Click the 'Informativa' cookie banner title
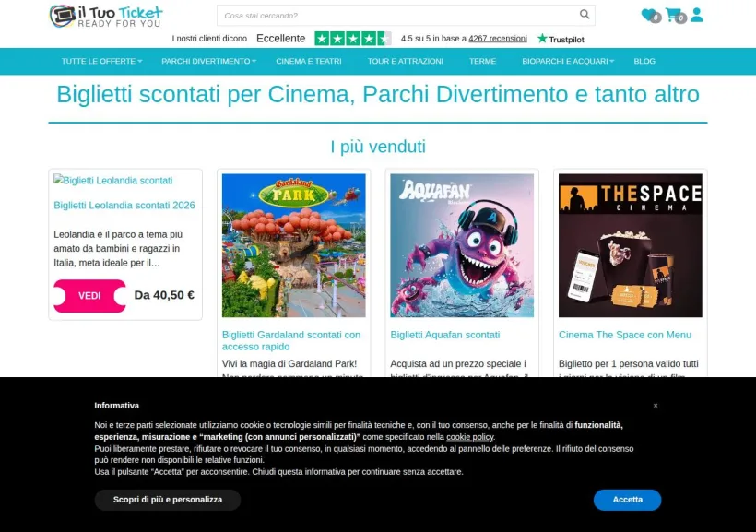 point(117,406)
